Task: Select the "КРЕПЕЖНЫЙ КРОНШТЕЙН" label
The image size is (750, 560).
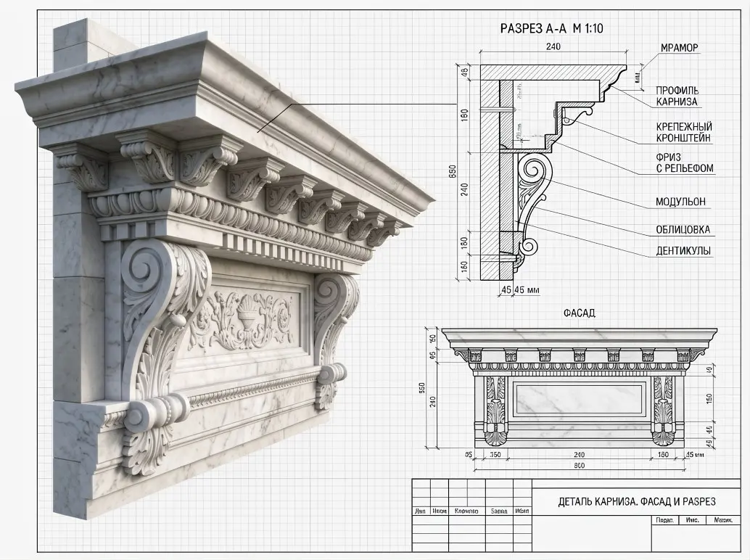Action: click(684, 133)
